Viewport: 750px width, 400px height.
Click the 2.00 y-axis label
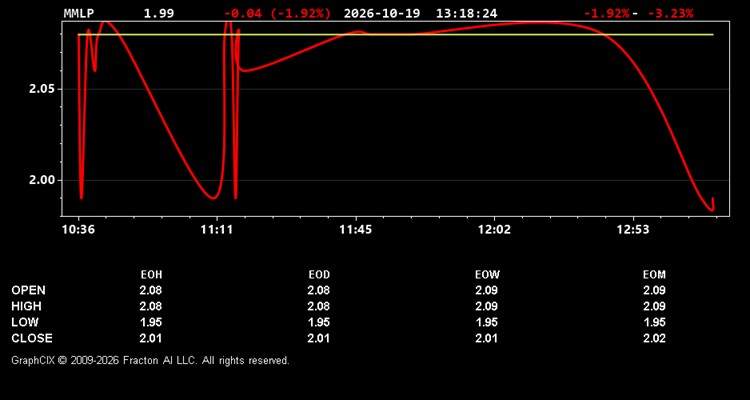42,180
